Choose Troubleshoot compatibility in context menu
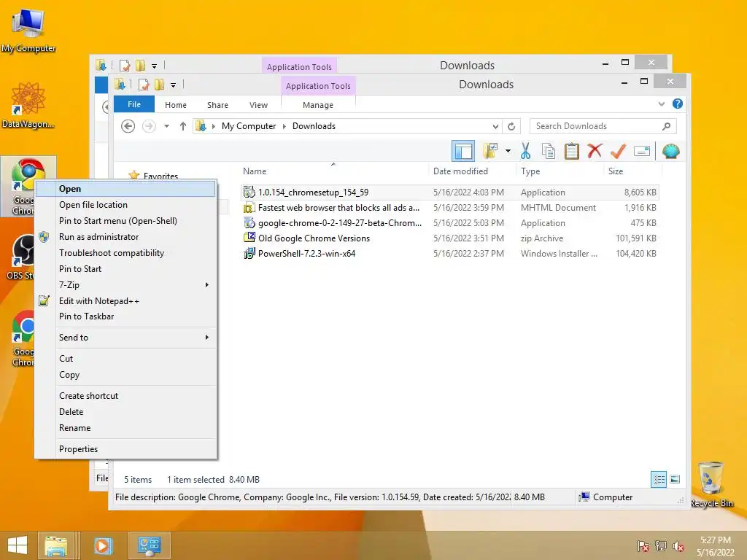Screen dimensions: 747x560 tap(125, 253)
